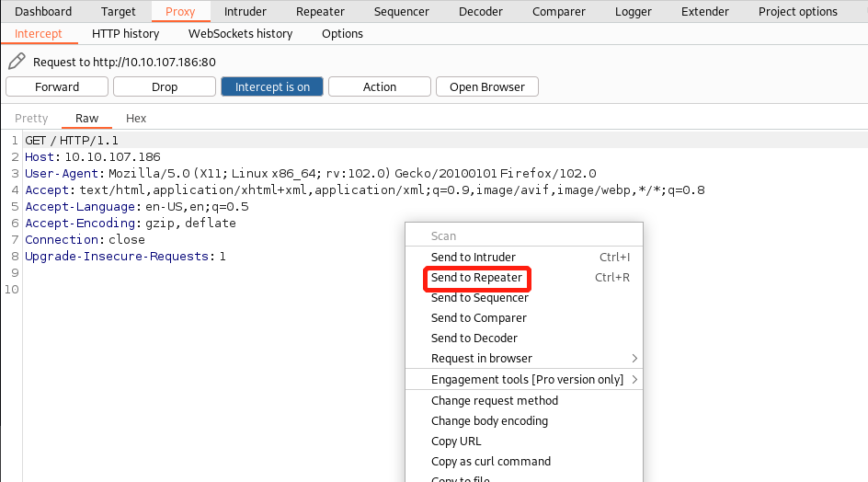Image resolution: width=868 pixels, height=482 pixels.
Task: Open the Repeater main tab
Action: (320, 11)
